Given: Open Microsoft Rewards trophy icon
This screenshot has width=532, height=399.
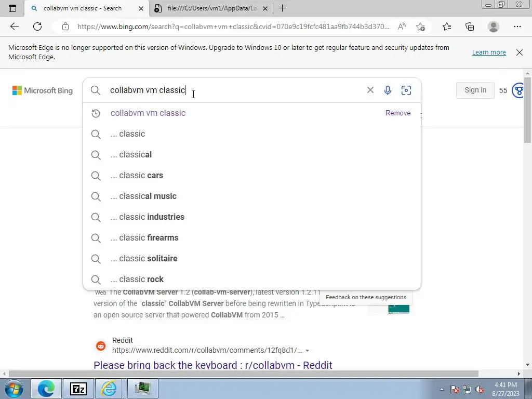Looking at the screenshot, I should (518, 90).
